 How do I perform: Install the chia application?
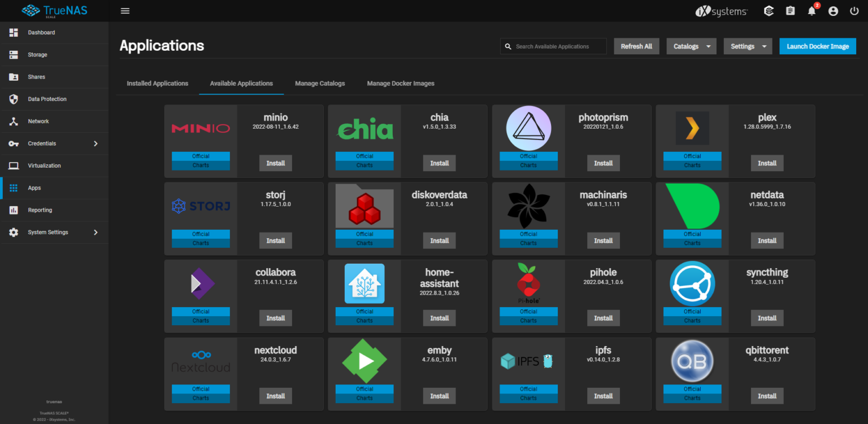click(439, 163)
